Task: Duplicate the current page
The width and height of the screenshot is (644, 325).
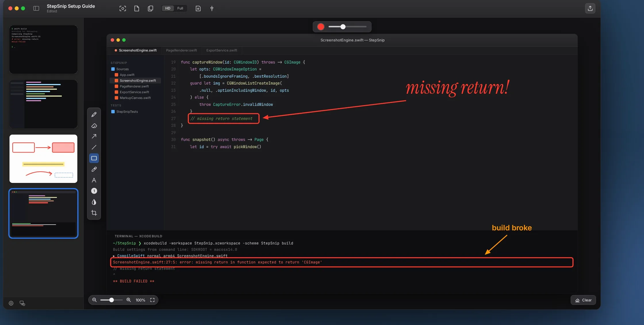Action: click(150, 8)
